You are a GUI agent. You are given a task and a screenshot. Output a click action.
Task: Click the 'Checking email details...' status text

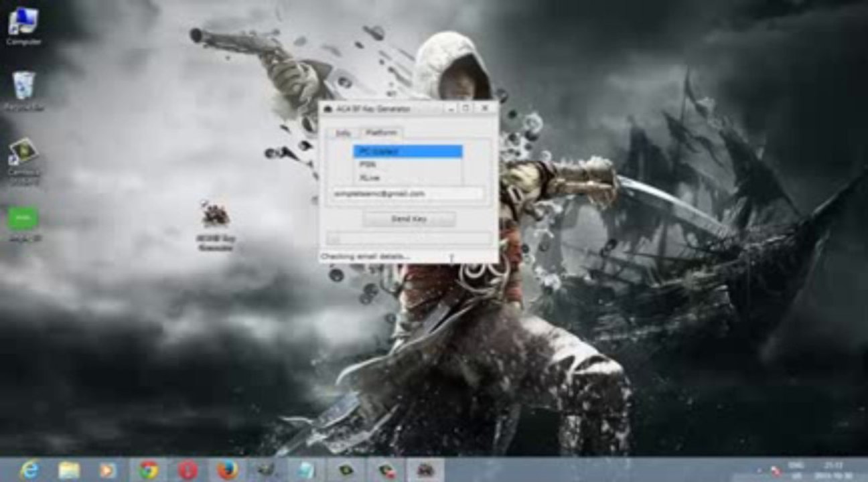coord(365,256)
